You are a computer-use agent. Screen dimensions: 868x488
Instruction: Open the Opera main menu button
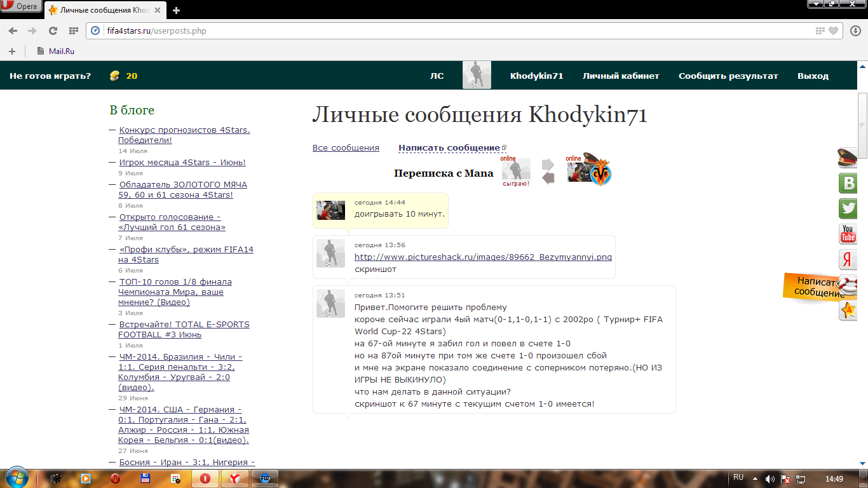click(x=21, y=7)
